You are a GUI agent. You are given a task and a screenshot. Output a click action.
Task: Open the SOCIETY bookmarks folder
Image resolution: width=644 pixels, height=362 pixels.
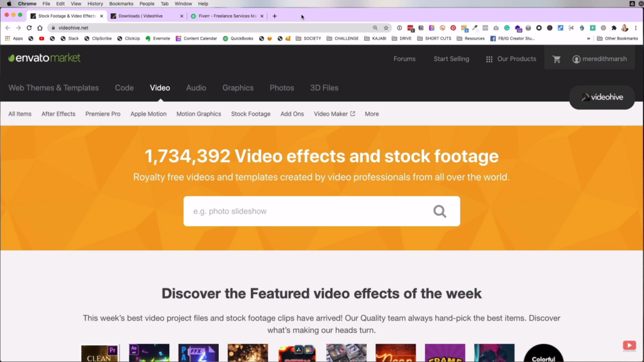point(308,38)
